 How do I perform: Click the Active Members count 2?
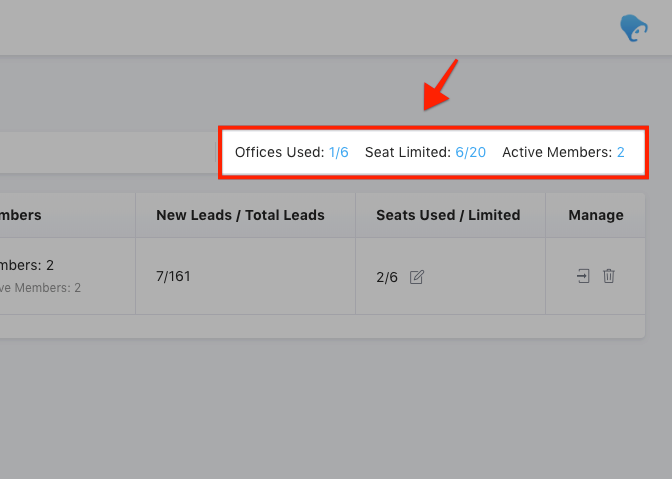tap(621, 152)
